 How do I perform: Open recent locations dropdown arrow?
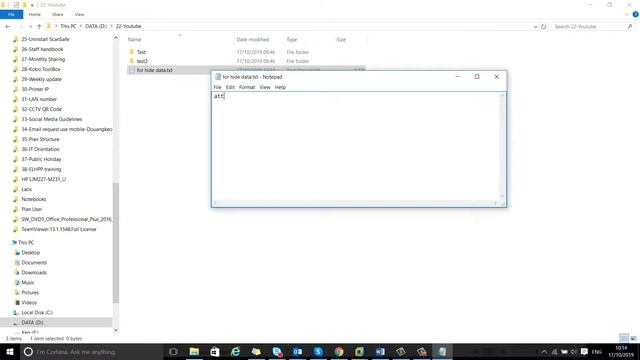[x=30, y=27]
